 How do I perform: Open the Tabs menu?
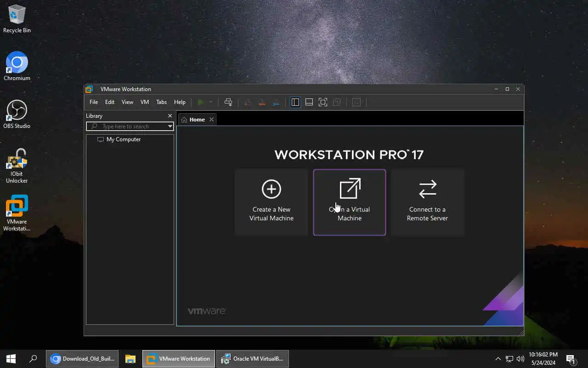pyautogui.click(x=161, y=102)
